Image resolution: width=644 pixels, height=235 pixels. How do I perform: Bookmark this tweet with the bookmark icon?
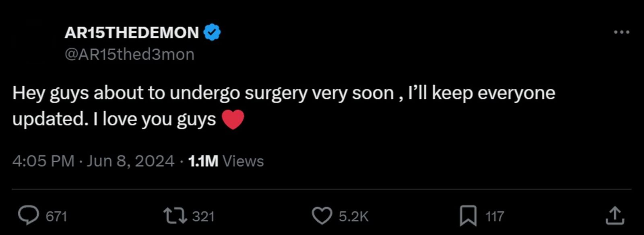point(468,216)
